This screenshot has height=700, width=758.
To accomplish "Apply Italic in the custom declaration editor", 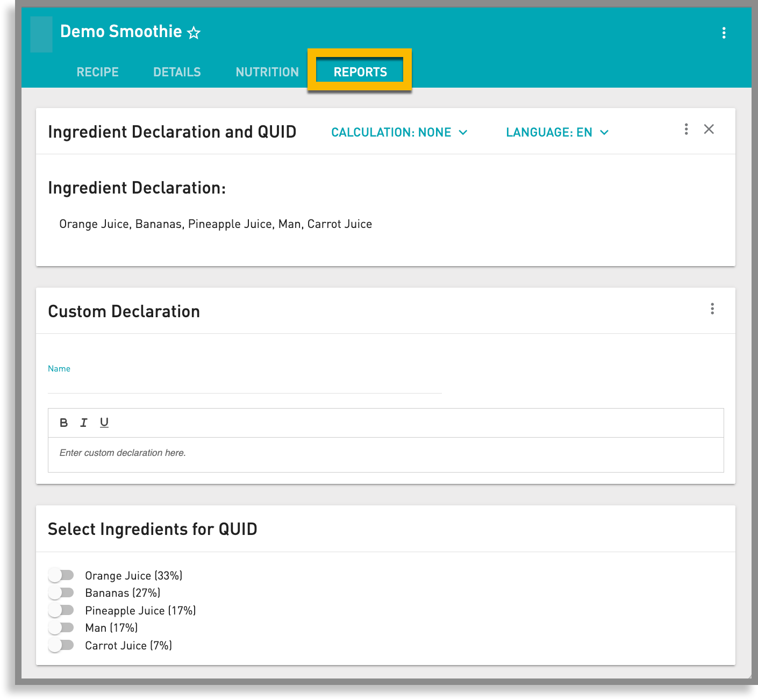I will pos(84,423).
